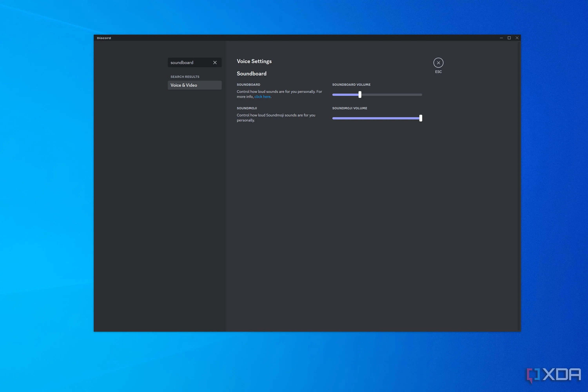Click the Voice Settings heading
This screenshot has height=392, width=588.
pyautogui.click(x=254, y=61)
